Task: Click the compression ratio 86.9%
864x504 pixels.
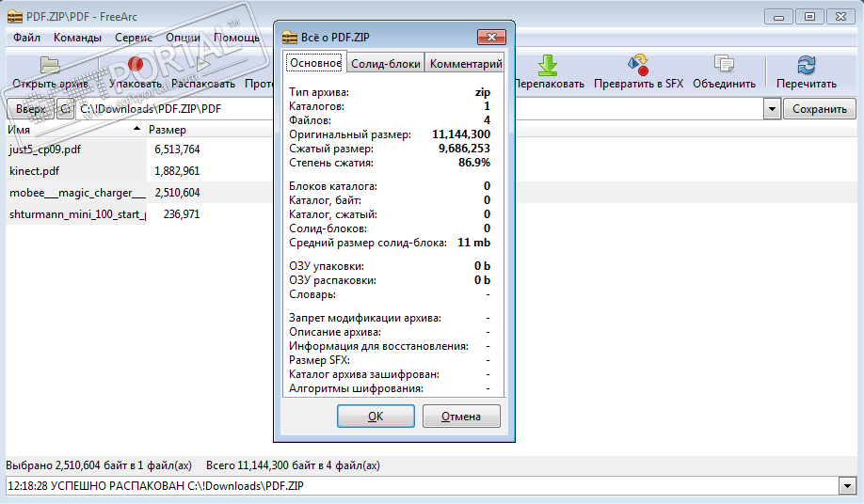Action: pyautogui.click(x=473, y=163)
